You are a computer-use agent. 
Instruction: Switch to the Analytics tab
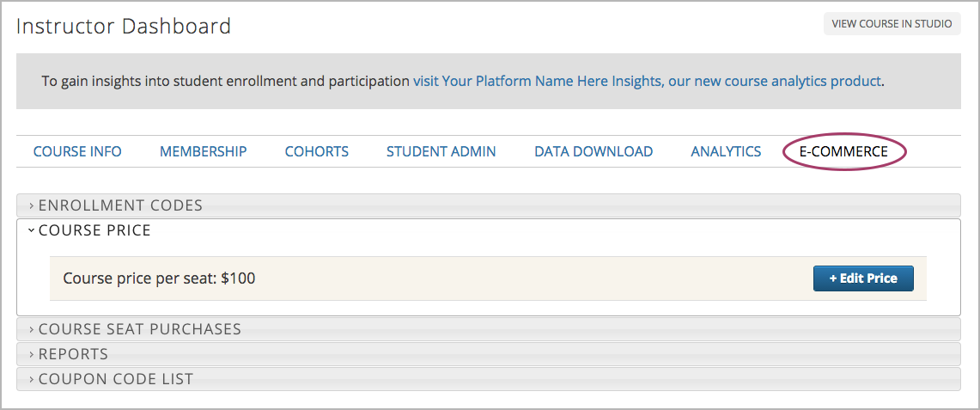(x=726, y=151)
